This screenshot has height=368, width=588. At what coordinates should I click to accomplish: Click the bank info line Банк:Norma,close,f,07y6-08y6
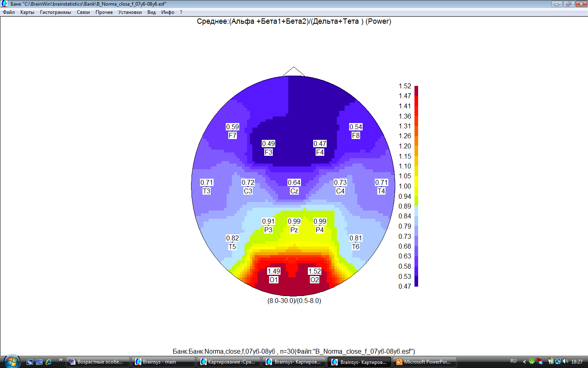click(294, 351)
